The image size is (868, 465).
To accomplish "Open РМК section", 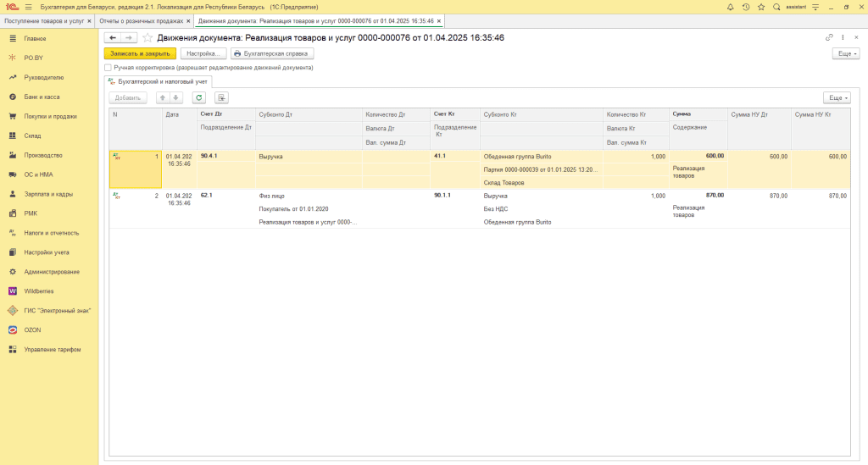I will 31,213.
